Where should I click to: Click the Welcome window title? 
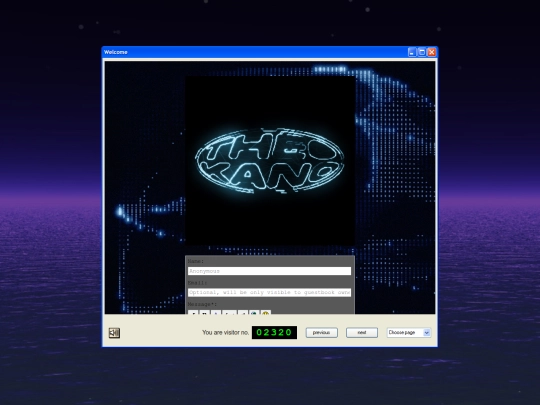pos(116,52)
